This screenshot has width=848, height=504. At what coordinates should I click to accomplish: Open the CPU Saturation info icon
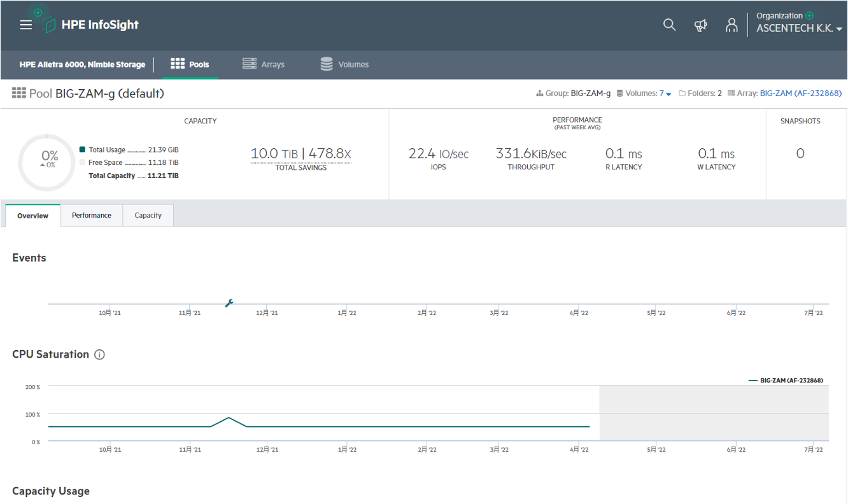99,354
